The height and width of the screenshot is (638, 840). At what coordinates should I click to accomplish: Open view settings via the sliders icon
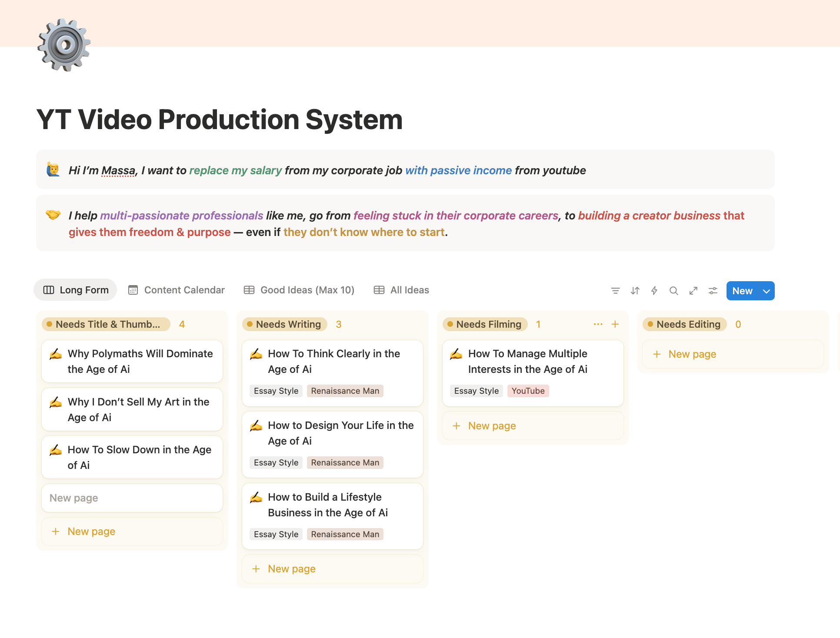713,291
